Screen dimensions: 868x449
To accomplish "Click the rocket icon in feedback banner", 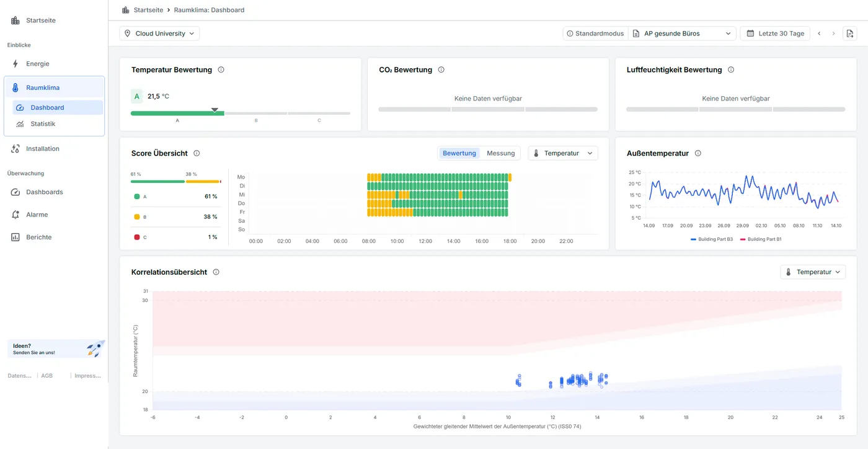I will click(x=95, y=349).
